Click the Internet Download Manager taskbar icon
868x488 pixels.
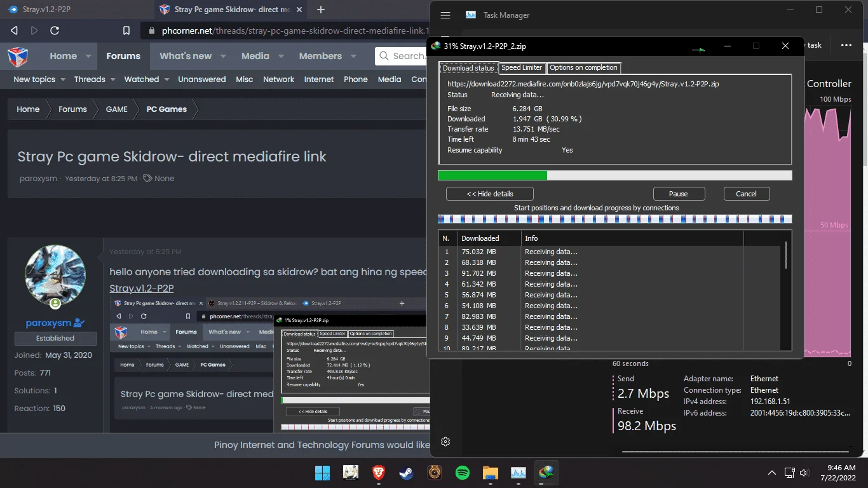pos(546,473)
